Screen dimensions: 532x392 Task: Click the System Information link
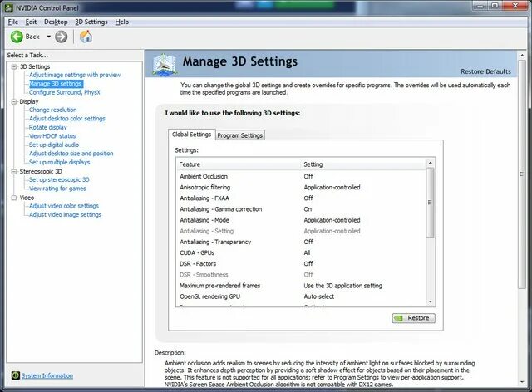[47, 375]
